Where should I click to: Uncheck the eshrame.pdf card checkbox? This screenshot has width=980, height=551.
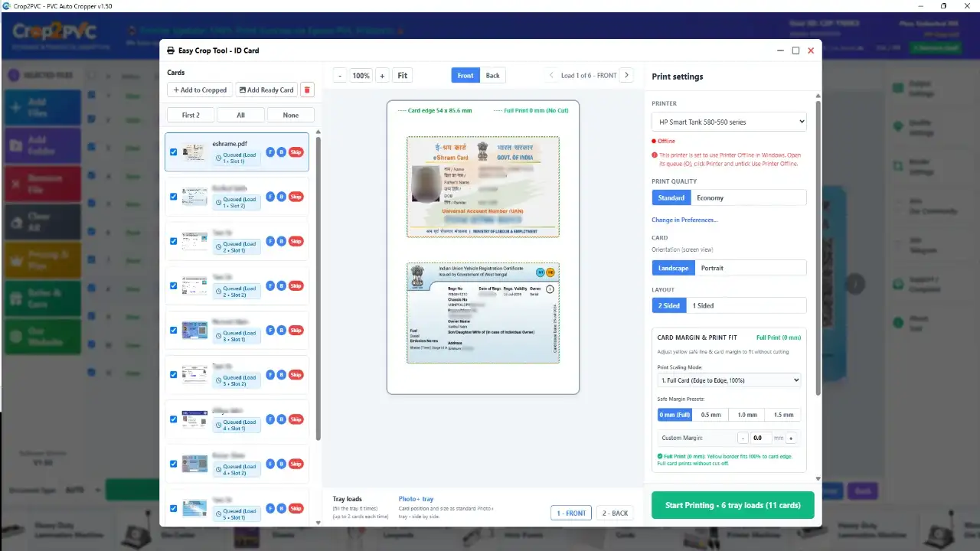(x=173, y=152)
